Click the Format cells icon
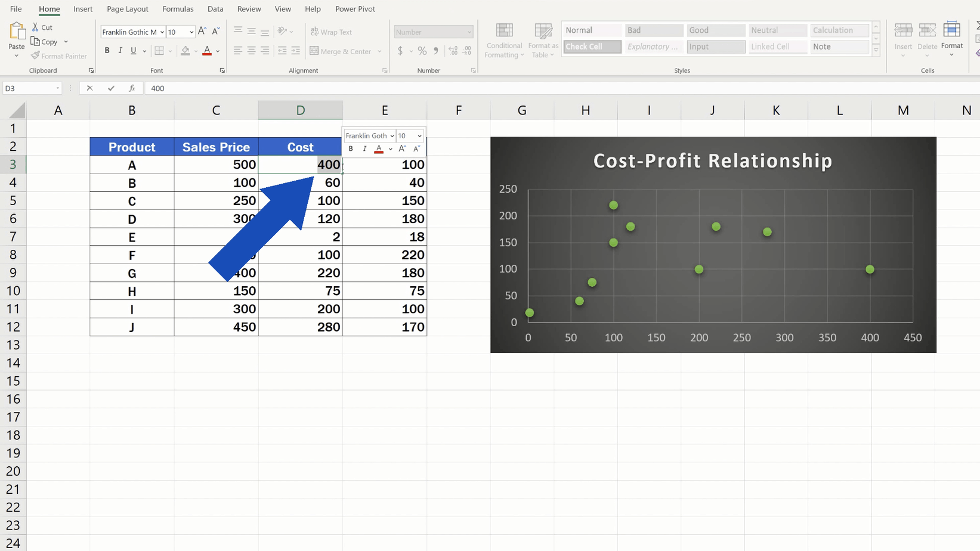 click(952, 29)
